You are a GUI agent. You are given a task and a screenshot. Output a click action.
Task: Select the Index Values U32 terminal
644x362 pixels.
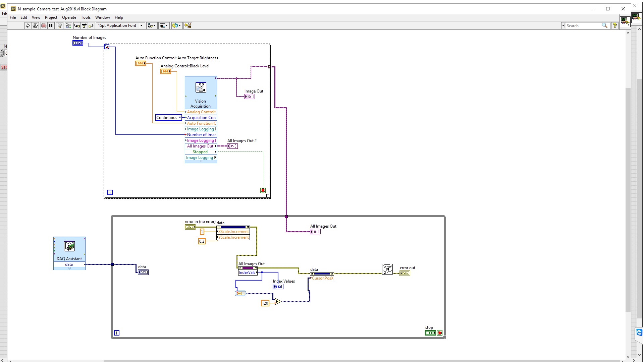278,287
